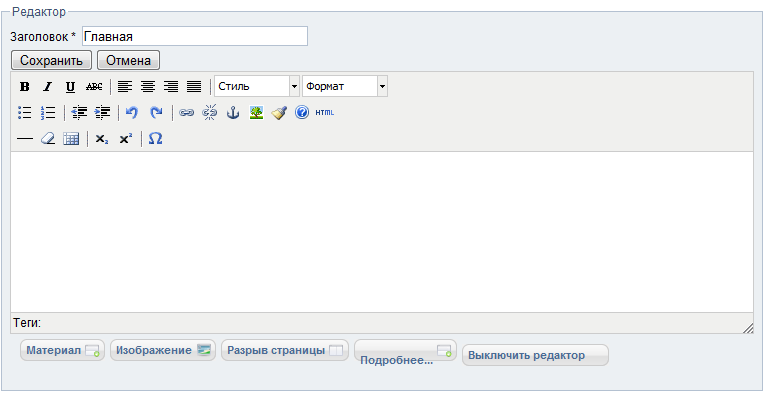
Task: Insert or edit link
Action: (x=186, y=113)
